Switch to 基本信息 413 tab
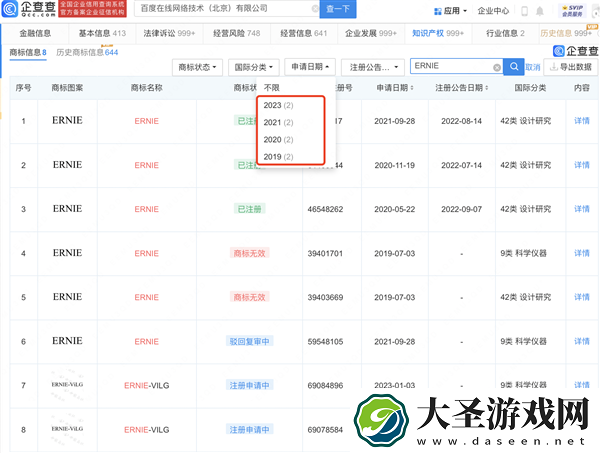This screenshot has width=600, height=453. [x=102, y=33]
